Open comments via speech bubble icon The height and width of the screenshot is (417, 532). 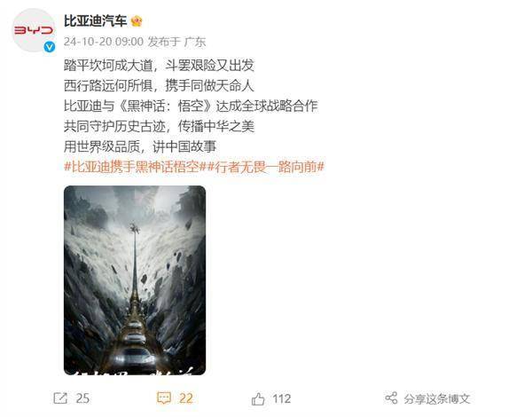(164, 398)
